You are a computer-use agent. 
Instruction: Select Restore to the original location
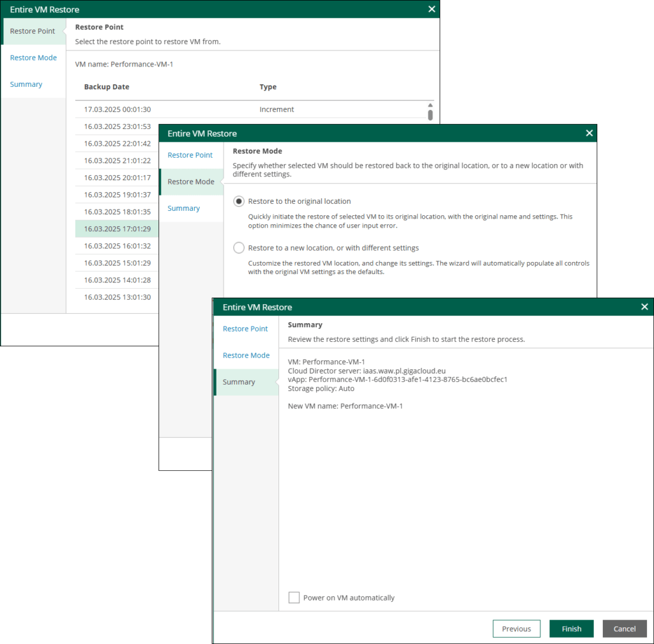tap(239, 201)
